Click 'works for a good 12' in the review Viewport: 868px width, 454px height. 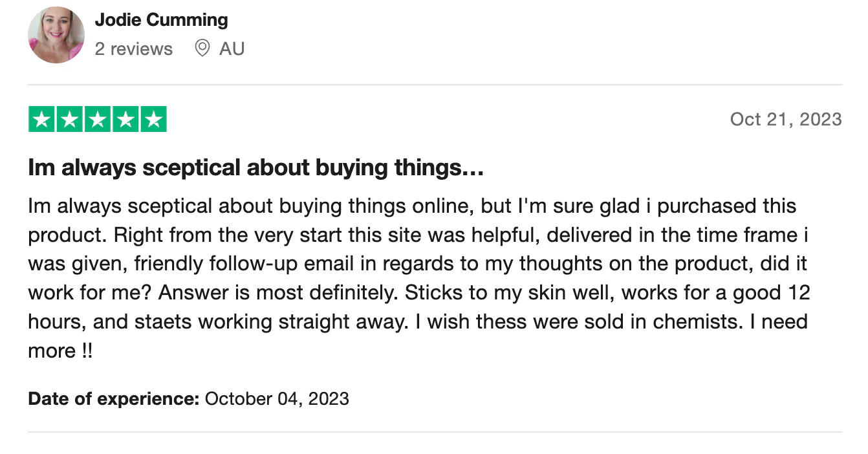click(716, 293)
